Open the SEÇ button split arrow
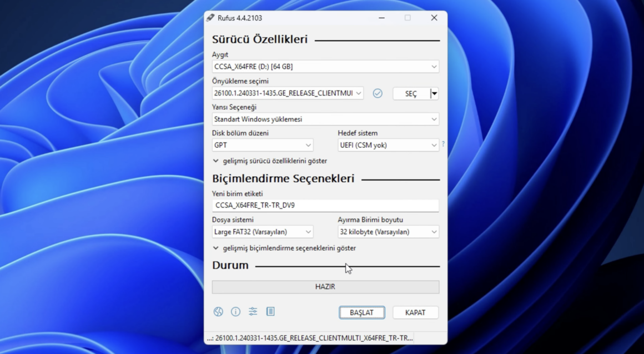644x354 pixels. pos(434,94)
